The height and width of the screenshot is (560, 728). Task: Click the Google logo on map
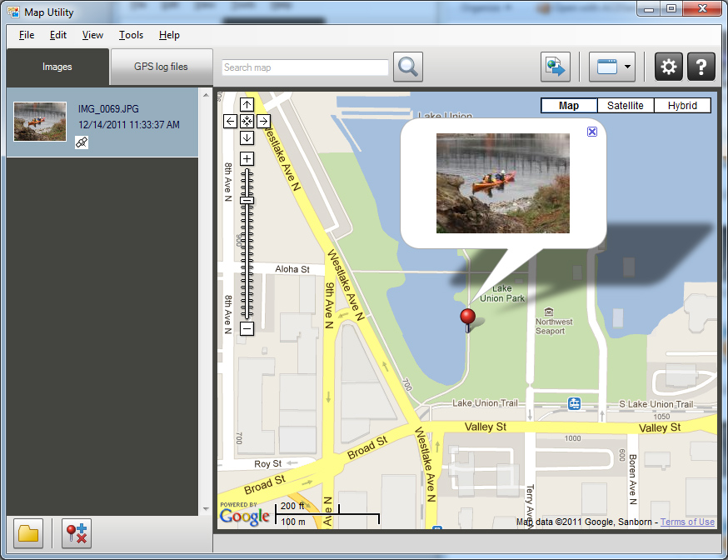pyautogui.click(x=245, y=516)
